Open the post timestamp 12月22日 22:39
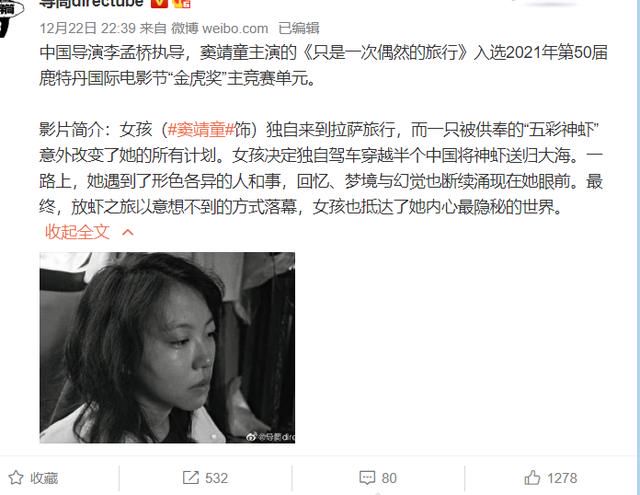640x495 pixels. tap(87, 28)
